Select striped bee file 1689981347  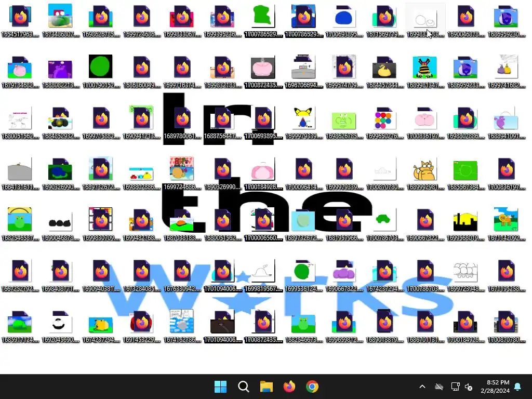click(425, 72)
